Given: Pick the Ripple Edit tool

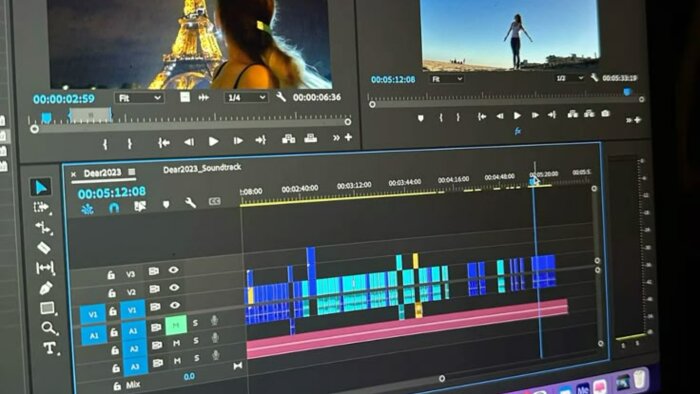Looking at the screenshot, I should click(43, 228).
